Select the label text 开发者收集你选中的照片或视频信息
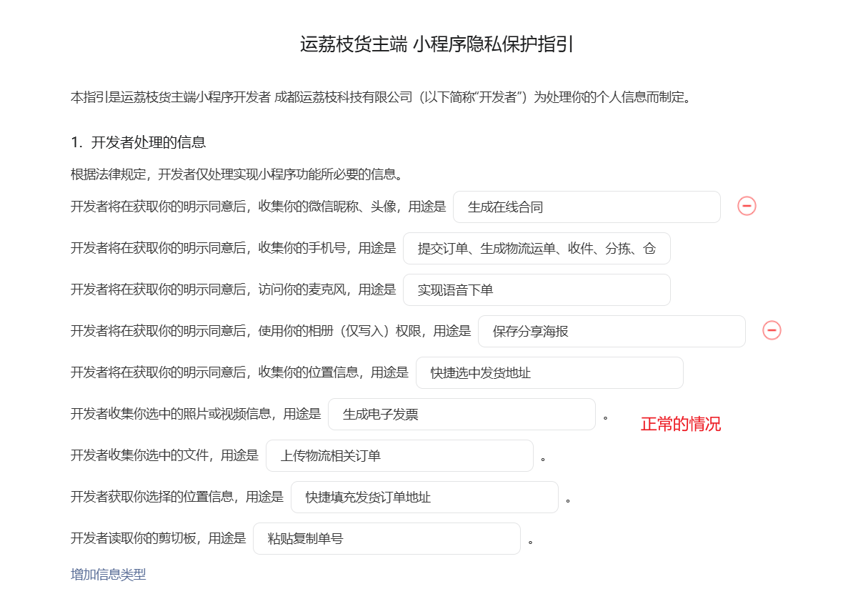The height and width of the screenshot is (604, 868). (171, 415)
